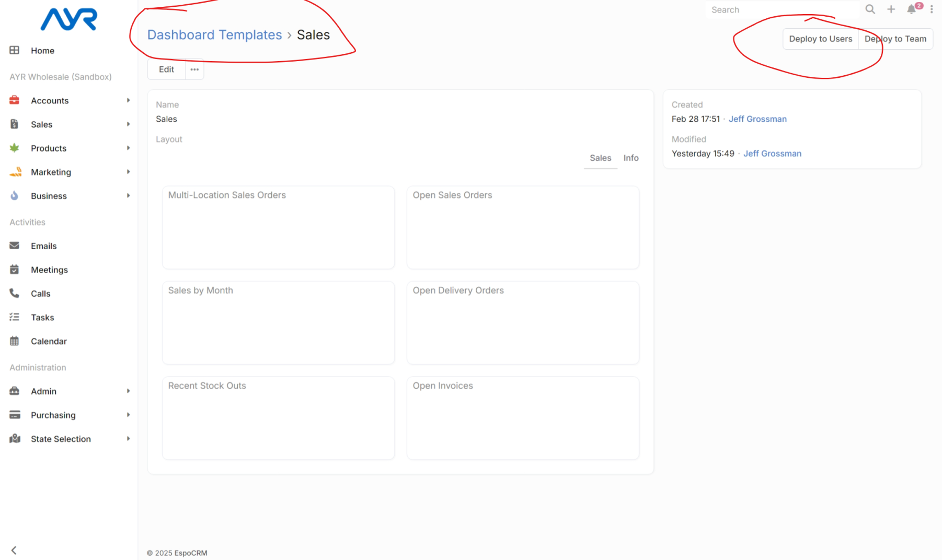The width and height of the screenshot is (942, 560).
Task: Click the Emails envelope icon
Action: pyautogui.click(x=15, y=246)
